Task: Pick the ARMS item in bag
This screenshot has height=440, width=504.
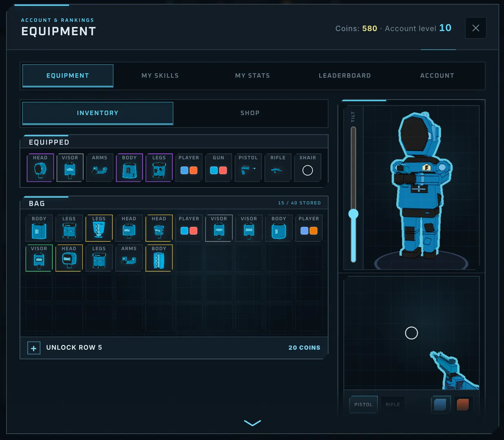Action: tap(129, 258)
